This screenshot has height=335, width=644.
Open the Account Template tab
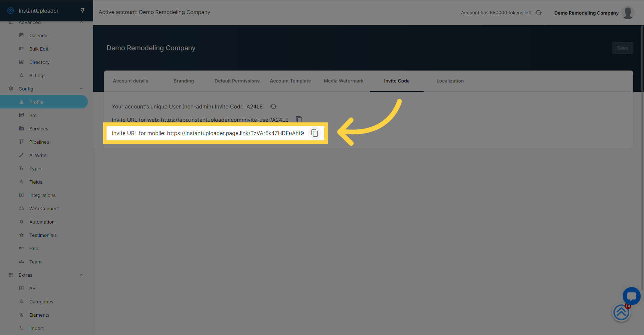pyautogui.click(x=290, y=81)
